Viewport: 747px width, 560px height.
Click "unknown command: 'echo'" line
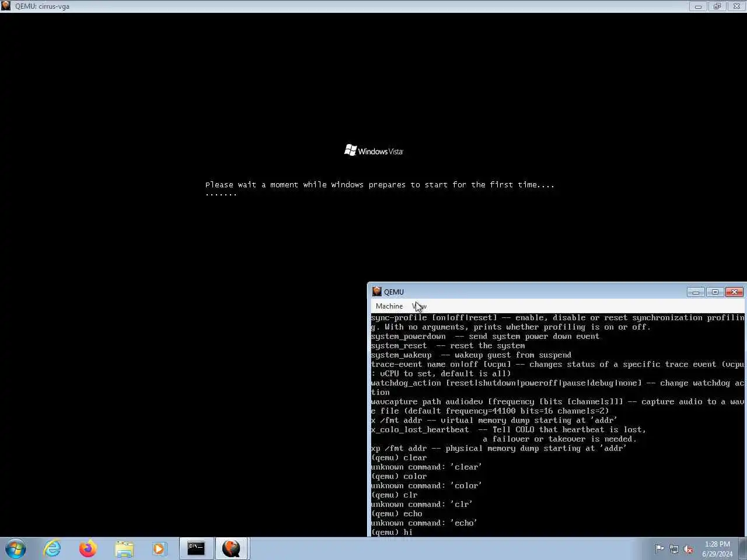(x=424, y=523)
